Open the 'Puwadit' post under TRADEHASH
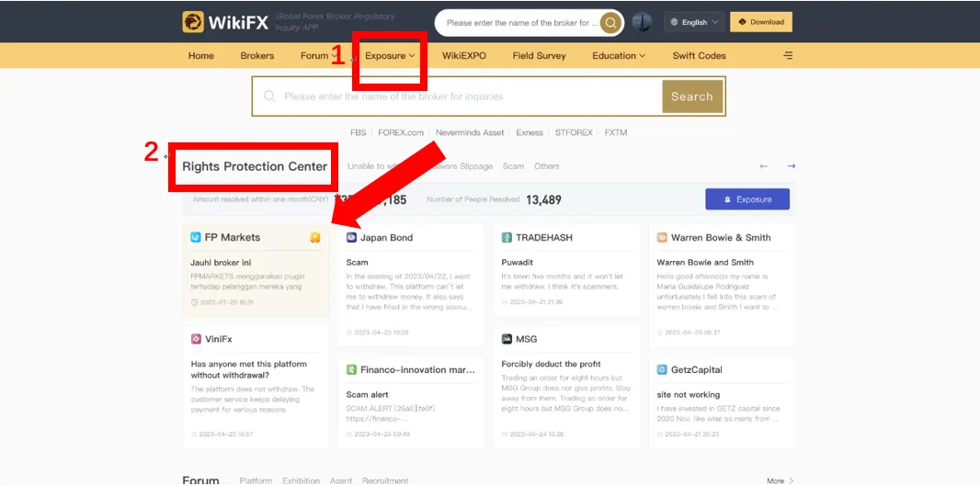980x486 pixels. pyautogui.click(x=518, y=263)
